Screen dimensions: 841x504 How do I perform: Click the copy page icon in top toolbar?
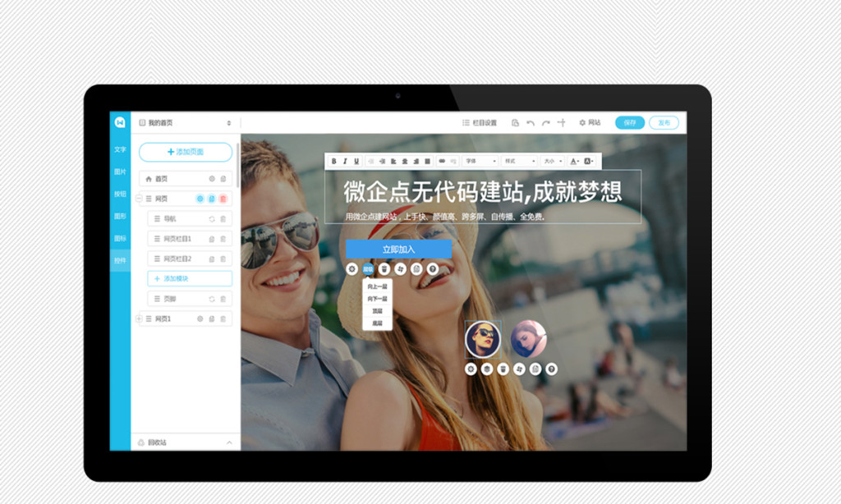(x=515, y=123)
